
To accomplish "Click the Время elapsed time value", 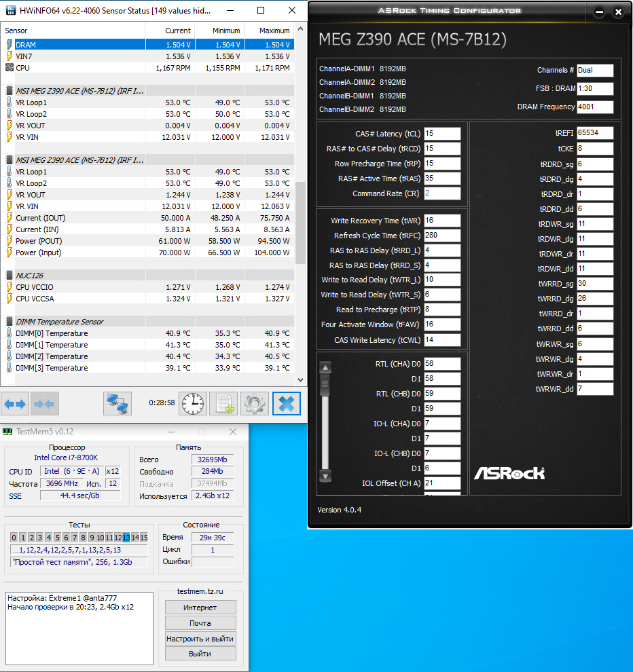I will pyautogui.click(x=213, y=538).
